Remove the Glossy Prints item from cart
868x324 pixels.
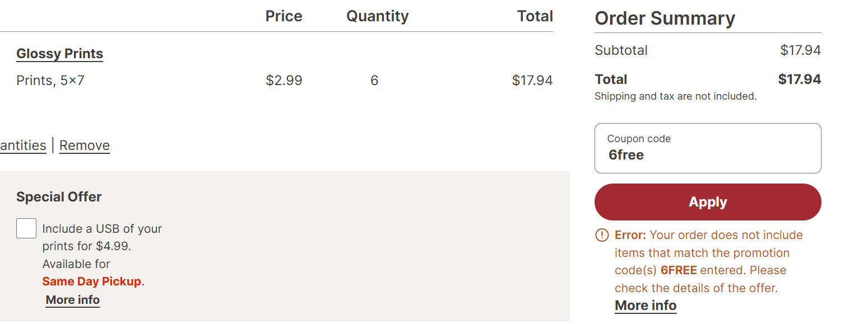(x=85, y=145)
